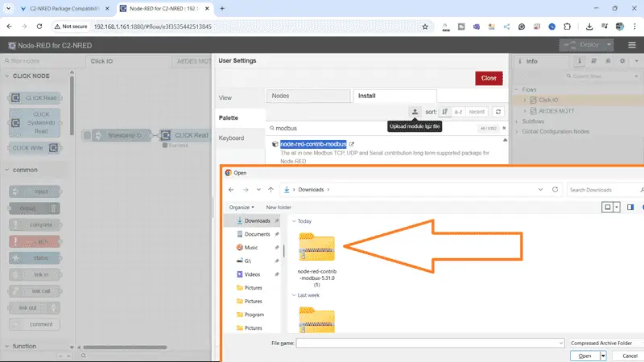Select the node-red-contrib-modbus-5.31.0 (1) archive file
The image size is (644, 362).
(316, 259)
